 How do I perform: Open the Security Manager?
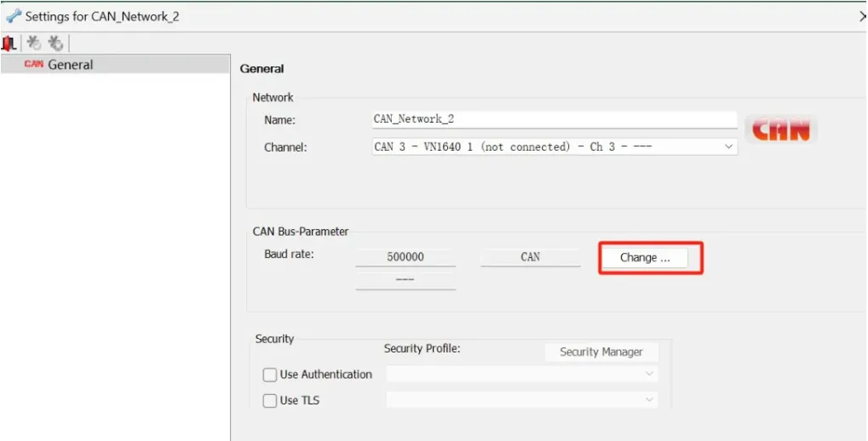click(601, 352)
